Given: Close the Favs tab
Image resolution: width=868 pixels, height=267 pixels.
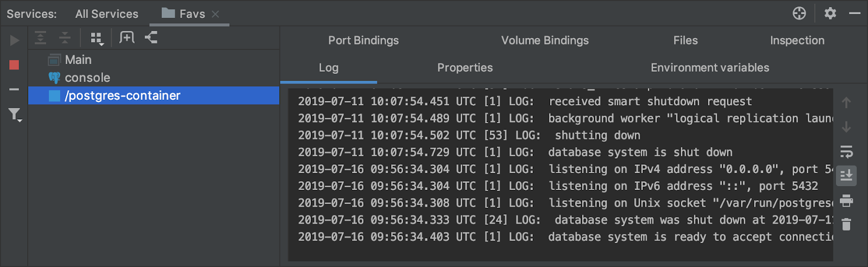Looking at the screenshot, I should coord(215,14).
